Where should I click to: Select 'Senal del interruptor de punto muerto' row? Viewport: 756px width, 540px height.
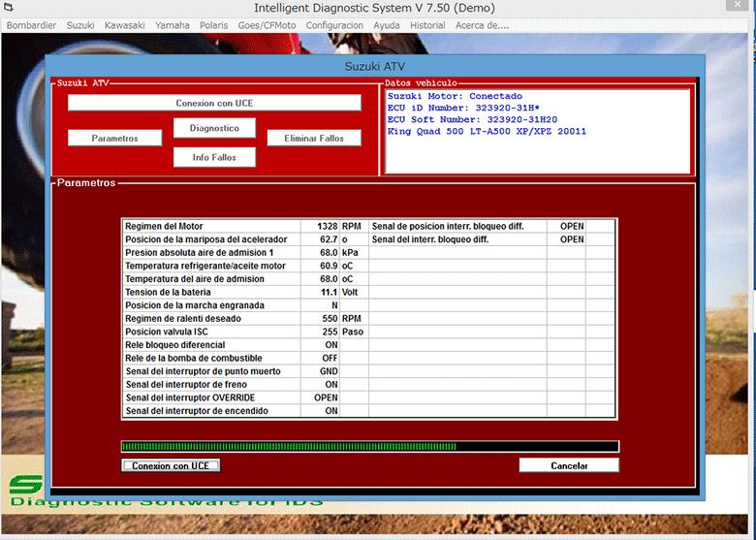212,370
